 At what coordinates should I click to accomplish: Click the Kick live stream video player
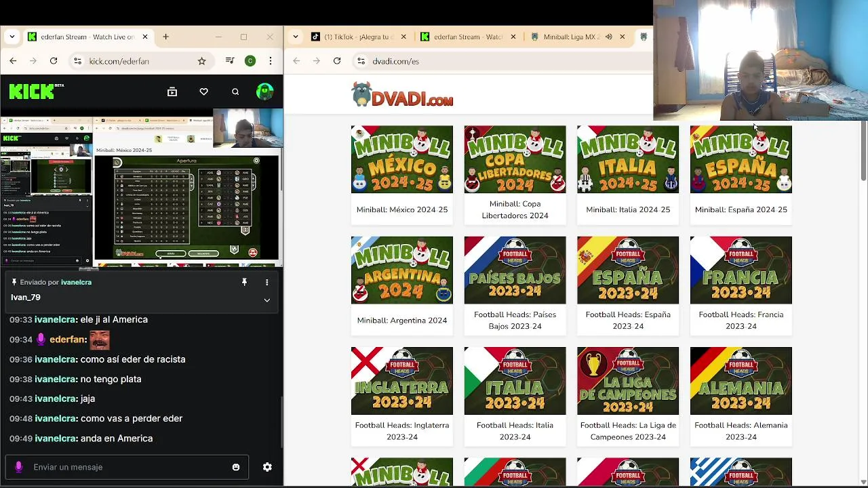tap(141, 187)
